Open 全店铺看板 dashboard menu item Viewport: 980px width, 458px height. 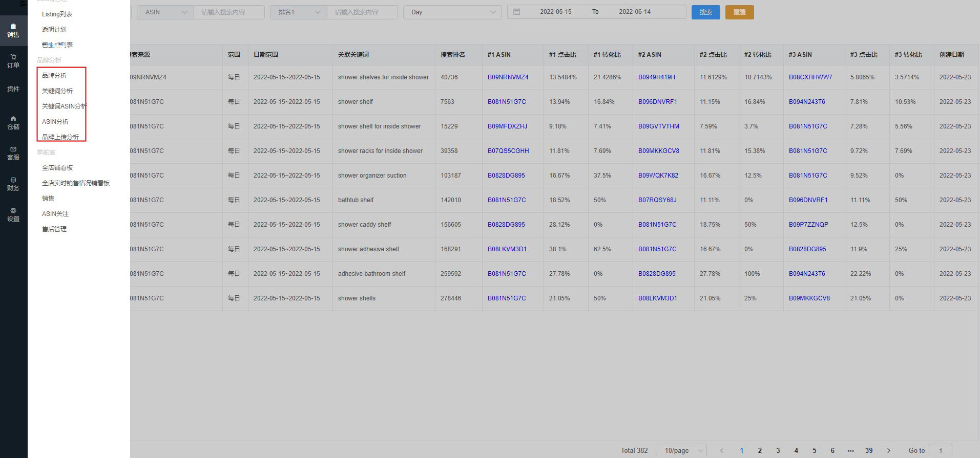pos(57,168)
